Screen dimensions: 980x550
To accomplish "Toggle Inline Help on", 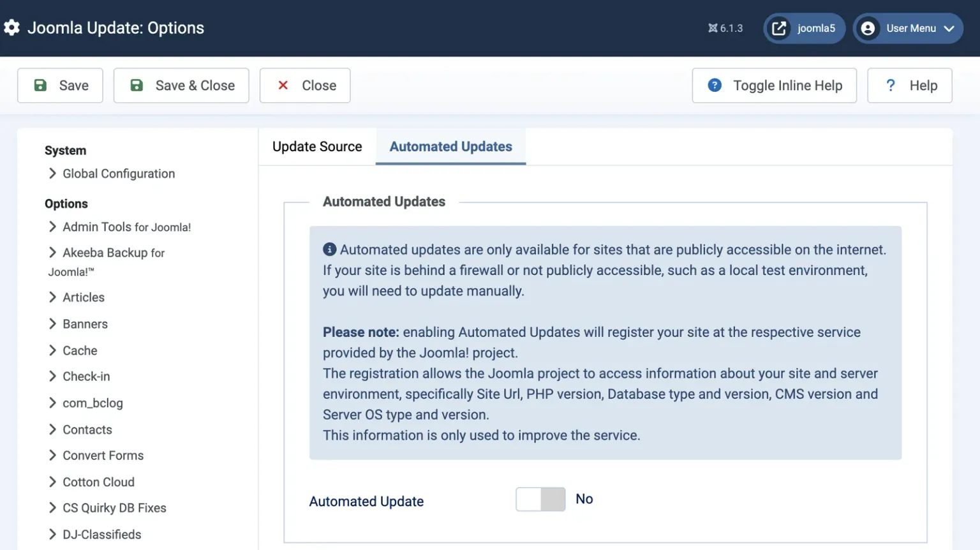I will tap(774, 85).
